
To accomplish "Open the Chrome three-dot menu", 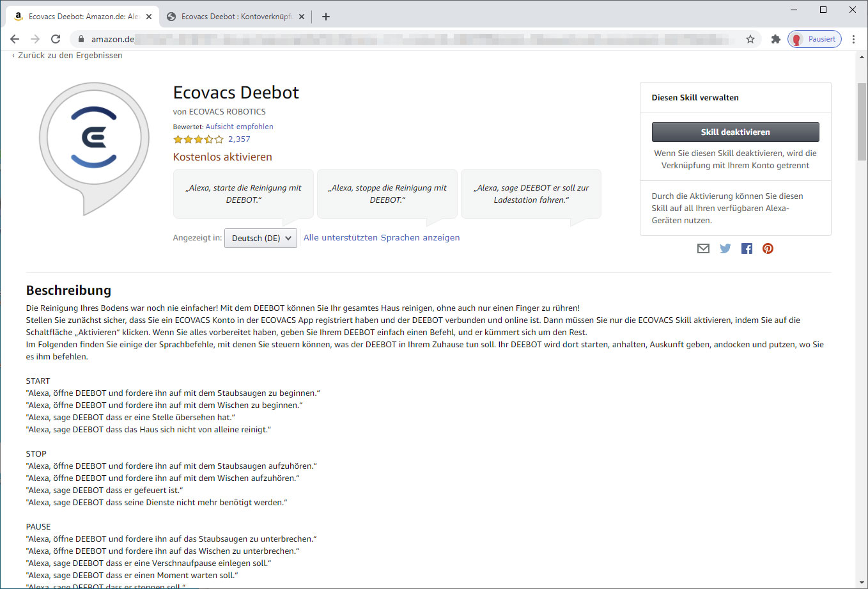I will tap(853, 39).
